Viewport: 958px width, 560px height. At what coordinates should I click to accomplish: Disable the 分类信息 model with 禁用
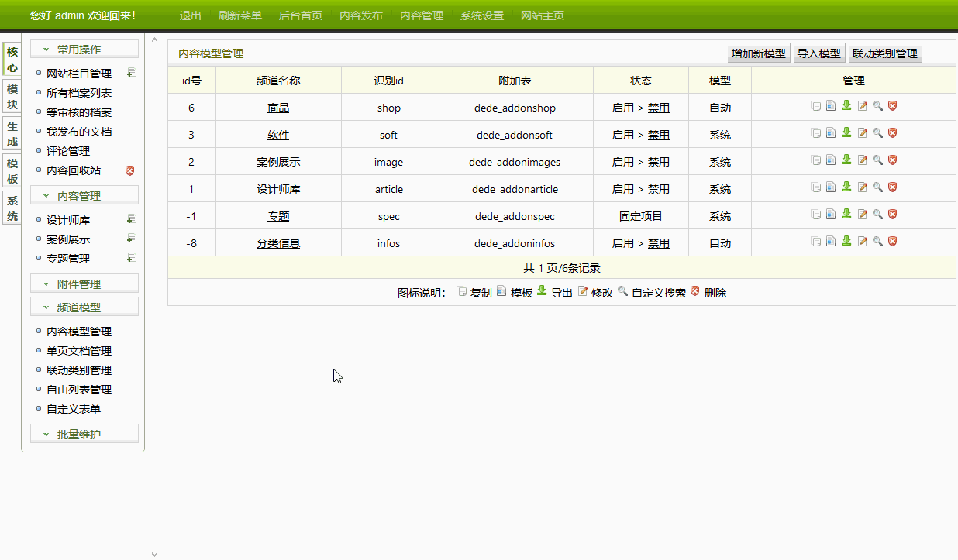[x=658, y=242]
